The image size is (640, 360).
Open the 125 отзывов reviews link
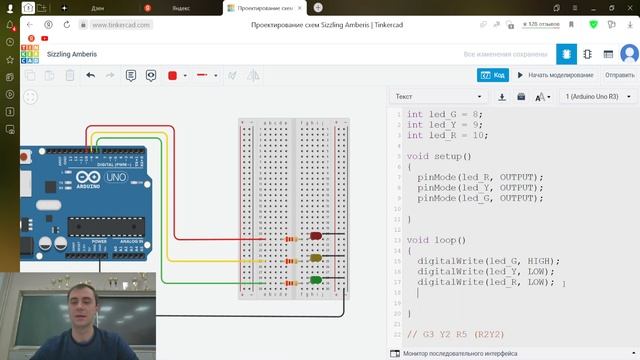coord(541,24)
